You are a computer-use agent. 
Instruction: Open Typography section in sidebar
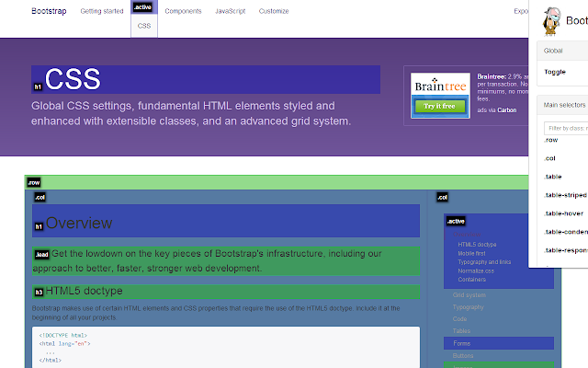point(468,307)
